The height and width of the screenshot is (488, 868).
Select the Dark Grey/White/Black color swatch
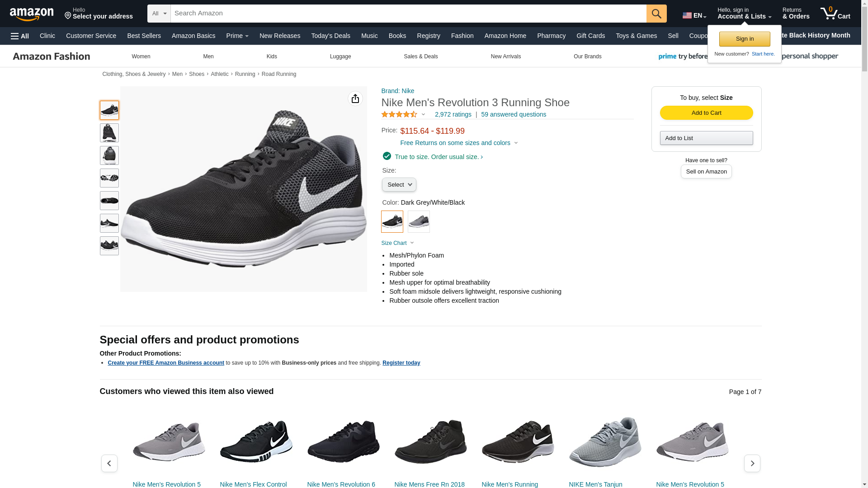[392, 221]
